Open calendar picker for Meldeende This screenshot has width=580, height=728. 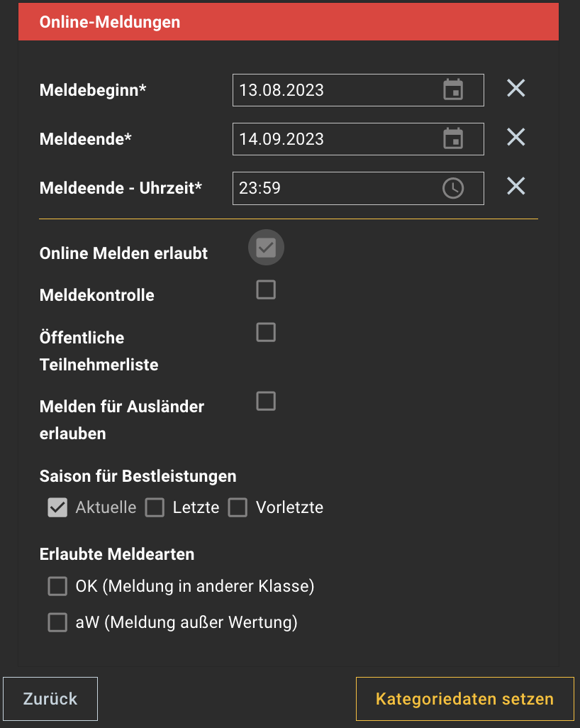pyautogui.click(x=453, y=138)
